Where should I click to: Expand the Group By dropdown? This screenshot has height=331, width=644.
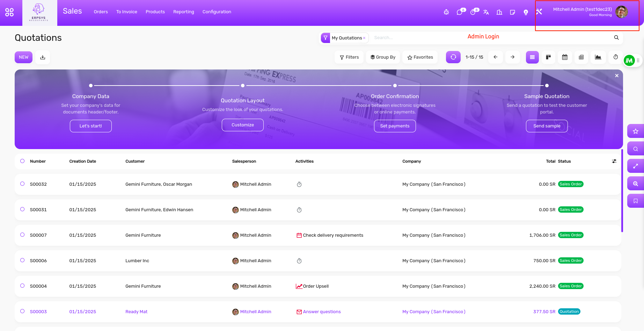click(x=383, y=57)
